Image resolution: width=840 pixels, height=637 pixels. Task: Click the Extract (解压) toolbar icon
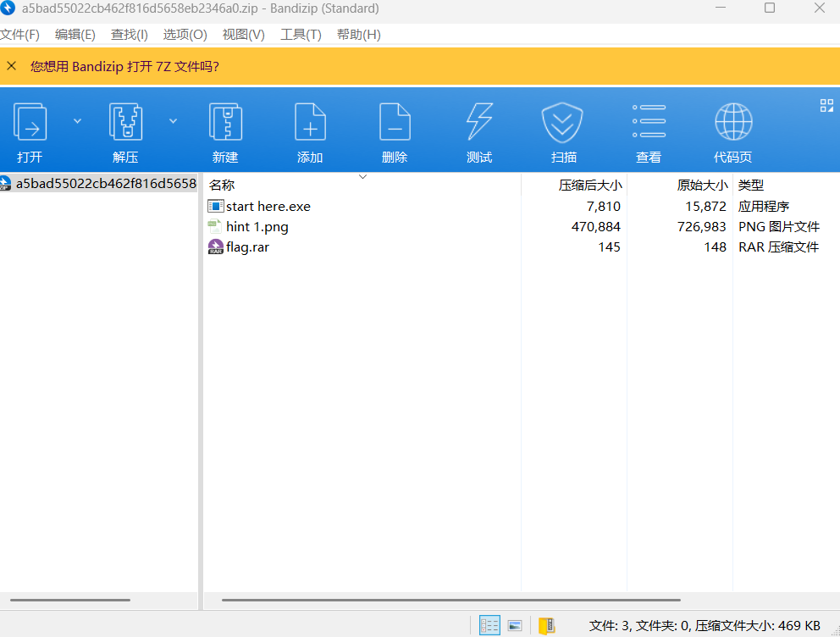pos(125,123)
